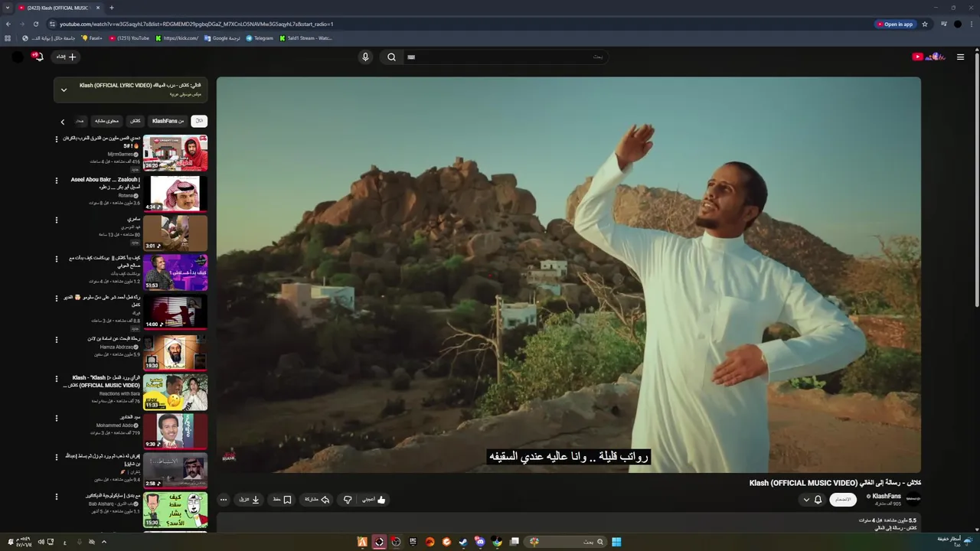This screenshot has width=980, height=551.
Task: Like the video with the thumbs-up button
Action: click(x=373, y=500)
